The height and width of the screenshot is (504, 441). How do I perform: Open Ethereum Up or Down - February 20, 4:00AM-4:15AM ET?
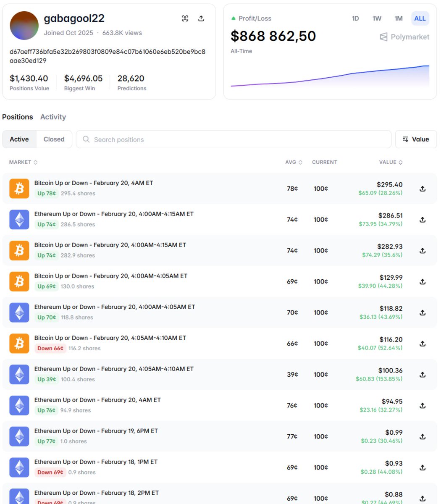coord(114,214)
